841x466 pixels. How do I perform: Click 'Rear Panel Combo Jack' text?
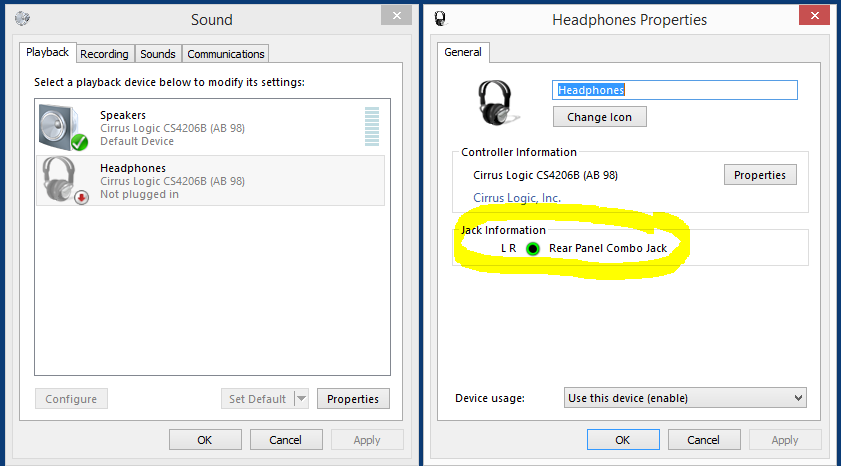[608, 248]
